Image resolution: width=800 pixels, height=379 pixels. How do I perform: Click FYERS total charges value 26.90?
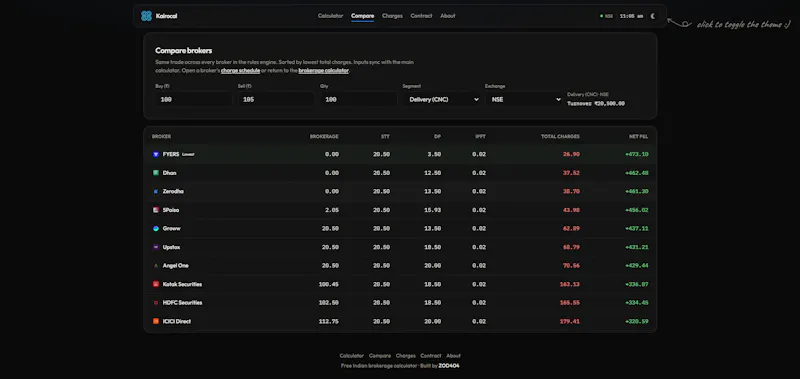571,154
